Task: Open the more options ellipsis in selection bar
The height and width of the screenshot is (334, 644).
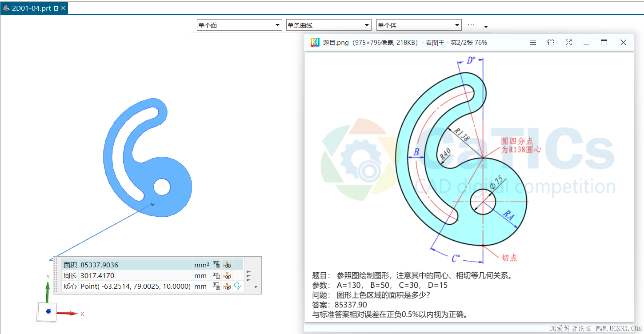Action: (x=472, y=25)
